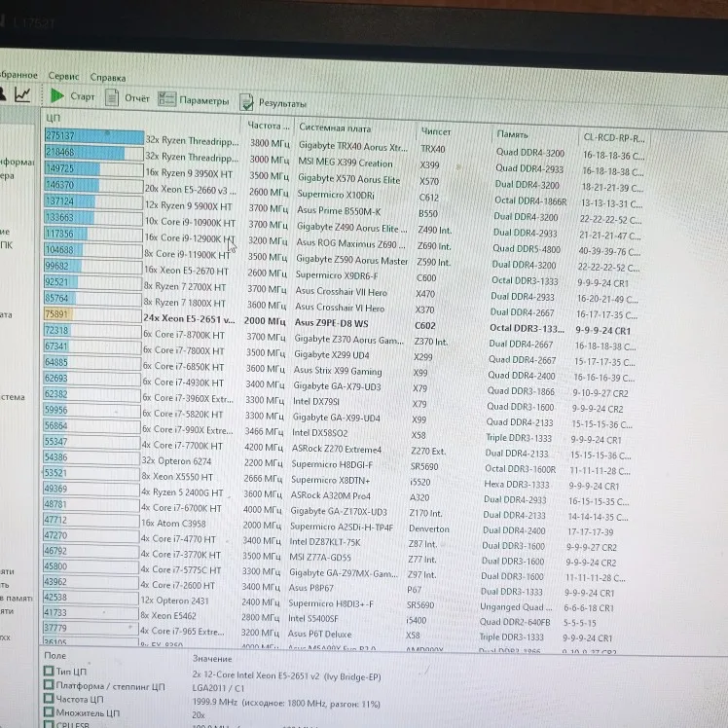This screenshot has width=728, height=728.
Task: Sort by the Системная плата column header
Action: click(x=335, y=127)
